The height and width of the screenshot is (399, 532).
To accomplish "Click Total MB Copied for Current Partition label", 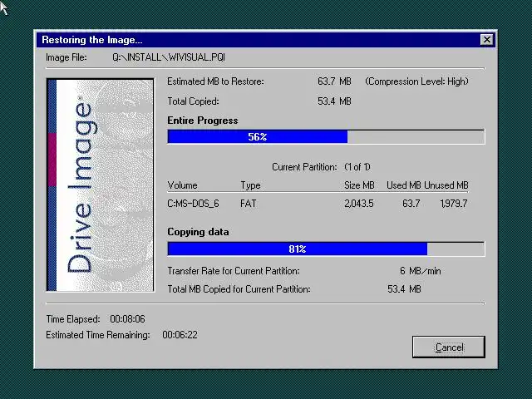I will pyautogui.click(x=239, y=289).
